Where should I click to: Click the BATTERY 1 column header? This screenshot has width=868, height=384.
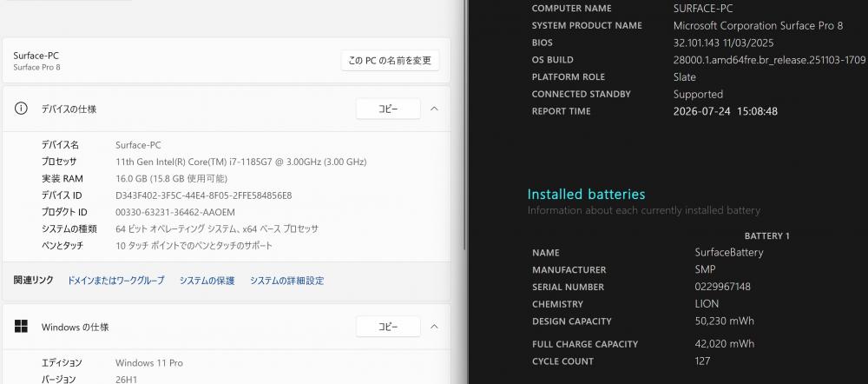tap(766, 236)
